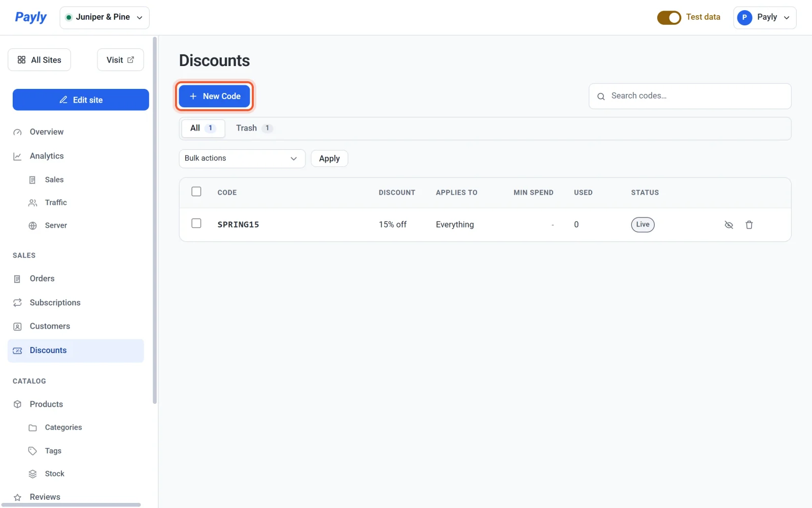Screen dimensions: 812x508
Task: Toggle the Test data switch
Action: 669,18
